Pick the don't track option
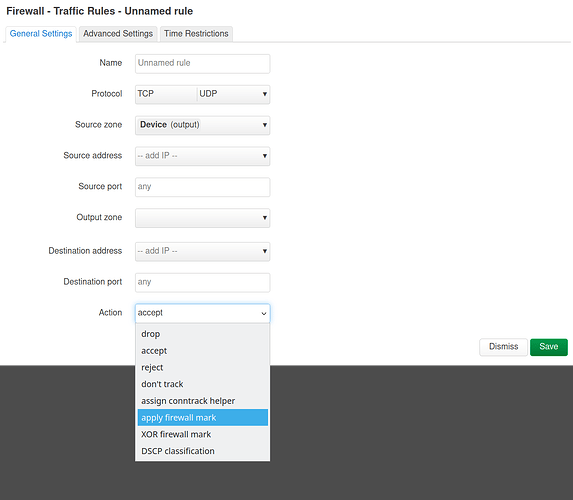573x500 pixels. pos(202,384)
